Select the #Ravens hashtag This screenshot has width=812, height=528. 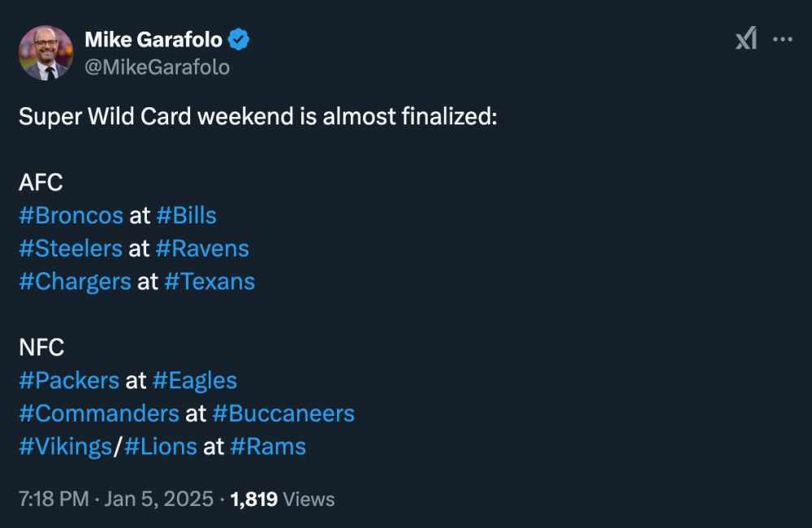pyautogui.click(x=202, y=249)
